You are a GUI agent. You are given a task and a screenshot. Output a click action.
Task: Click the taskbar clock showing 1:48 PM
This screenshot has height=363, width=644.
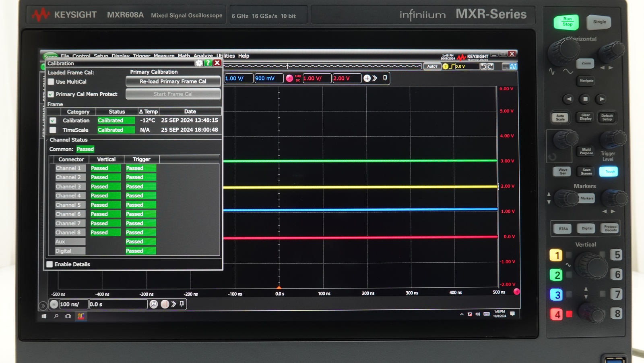click(x=500, y=314)
